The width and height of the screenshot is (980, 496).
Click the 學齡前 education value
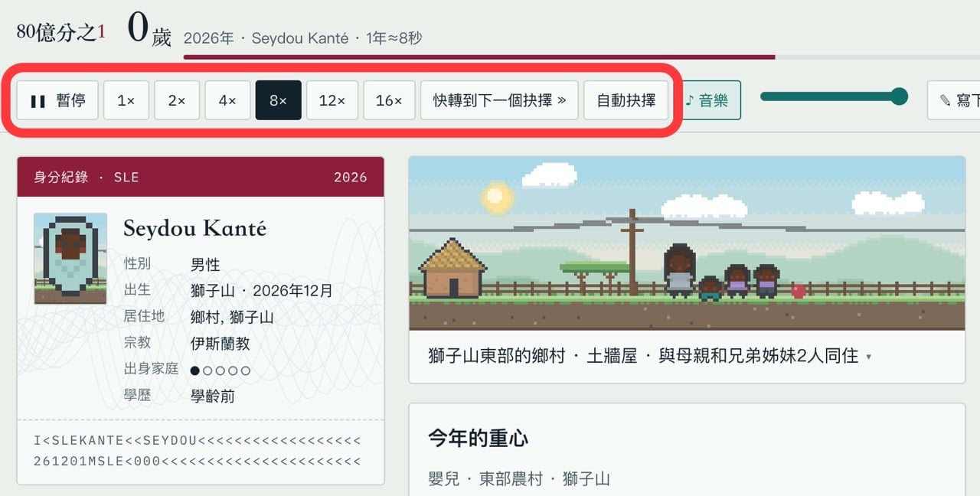[x=213, y=396]
